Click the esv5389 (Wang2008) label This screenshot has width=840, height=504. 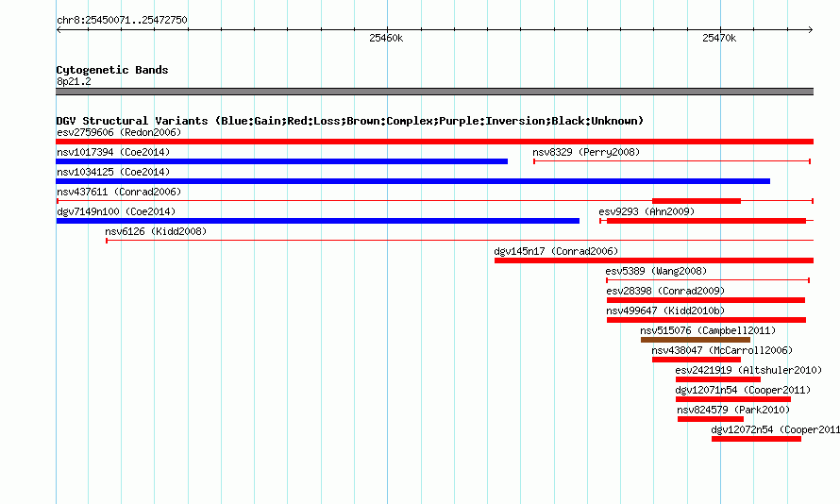coord(656,271)
